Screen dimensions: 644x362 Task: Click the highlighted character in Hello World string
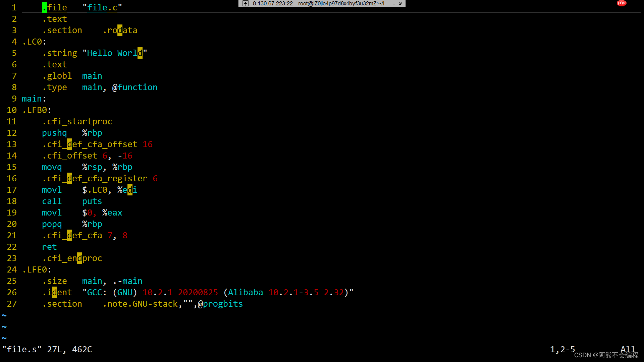click(140, 53)
